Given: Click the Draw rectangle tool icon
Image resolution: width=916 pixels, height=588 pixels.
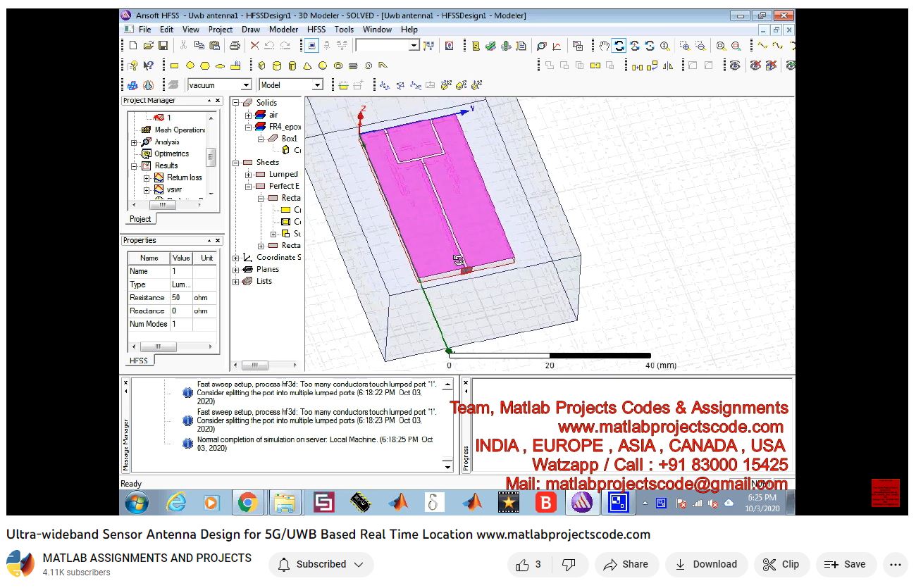Looking at the screenshot, I should (x=175, y=65).
